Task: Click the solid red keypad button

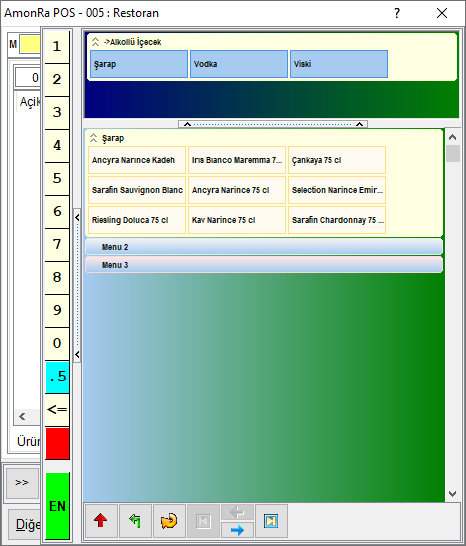Action: coord(57,444)
